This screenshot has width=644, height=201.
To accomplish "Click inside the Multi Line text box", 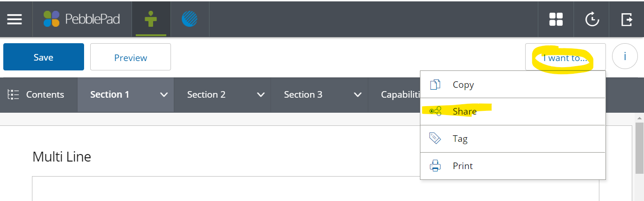I will (x=316, y=189).
